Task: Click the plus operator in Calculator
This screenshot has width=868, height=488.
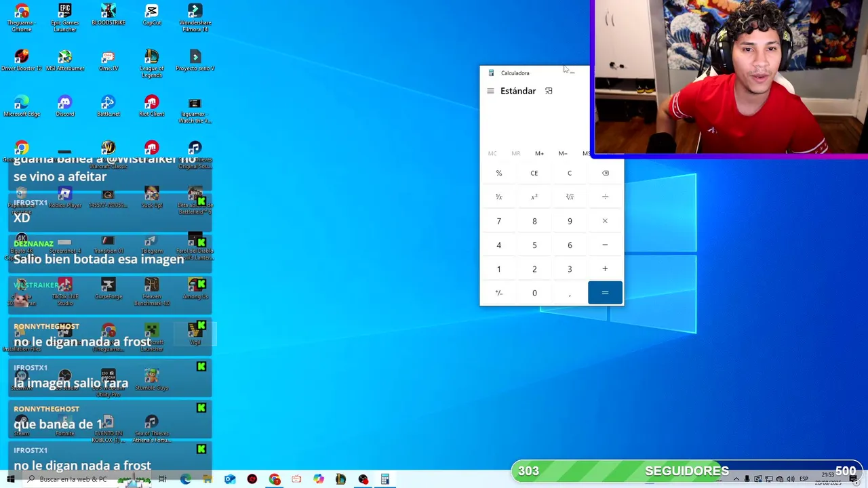Action: tap(605, 269)
